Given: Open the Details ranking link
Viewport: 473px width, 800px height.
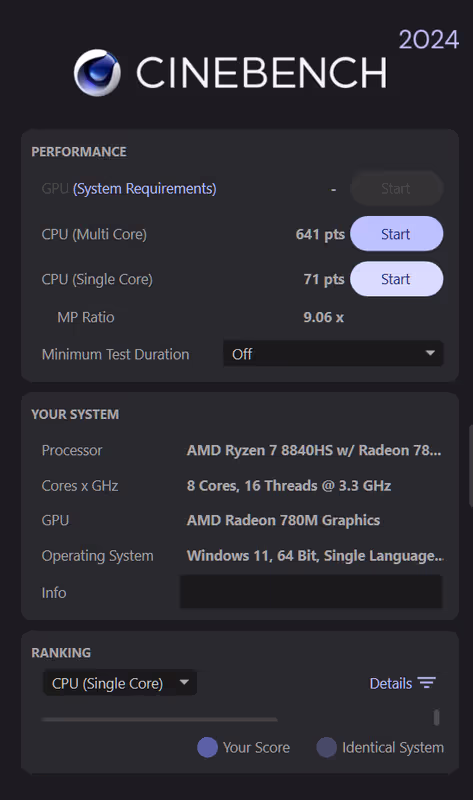Looking at the screenshot, I should (391, 683).
